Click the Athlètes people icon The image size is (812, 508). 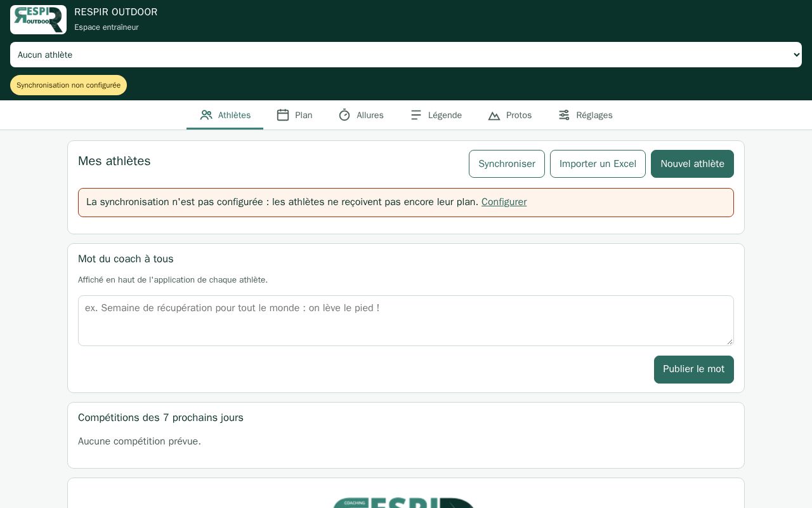pyautogui.click(x=206, y=115)
